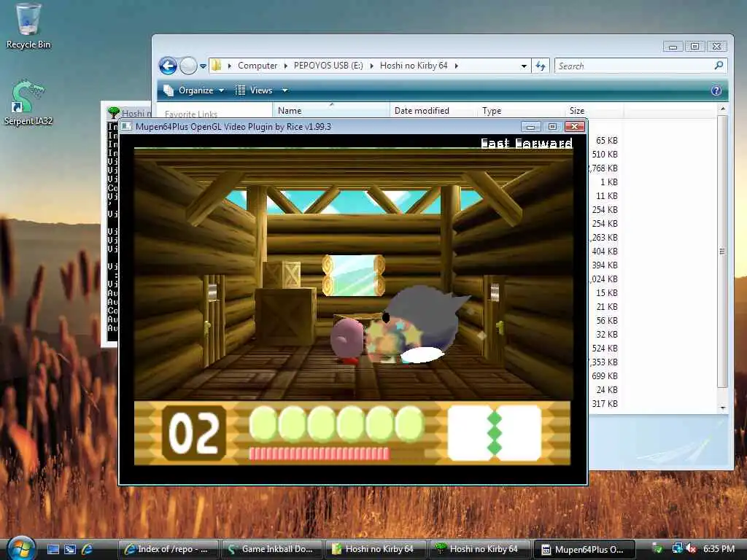The width and height of the screenshot is (747, 560).
Task: Click the Explorer vertical scrollbar thumb
Action: (x=723, y=252)
